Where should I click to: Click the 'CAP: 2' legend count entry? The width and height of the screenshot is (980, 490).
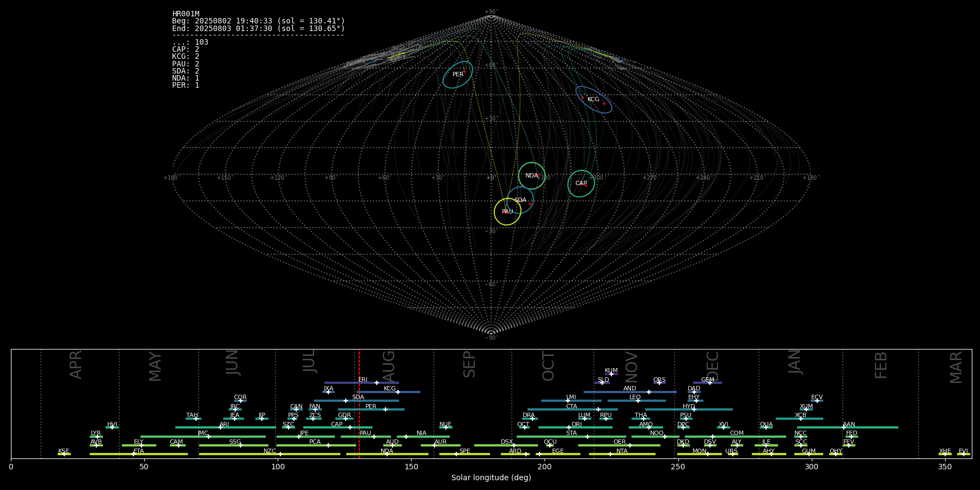186,50
